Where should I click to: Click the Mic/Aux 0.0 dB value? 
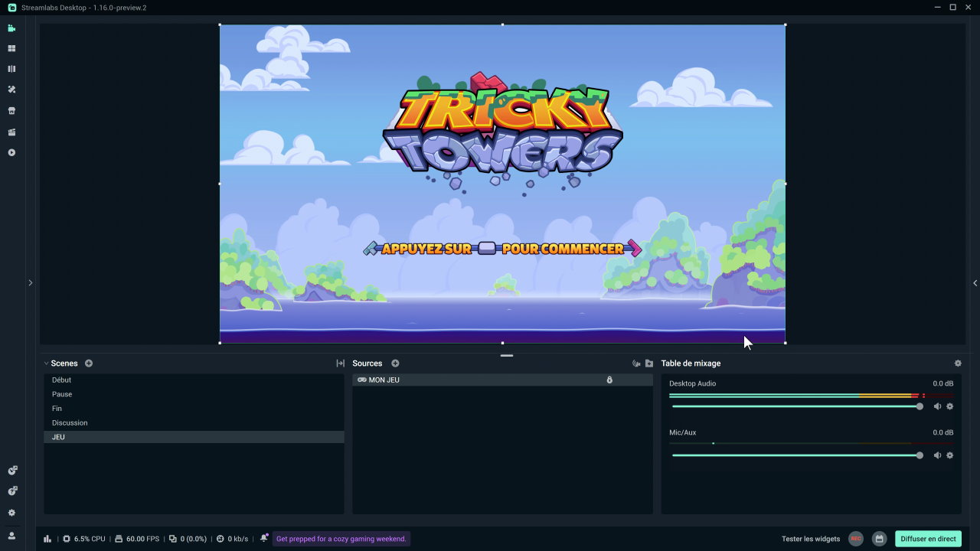click(943, 432)
